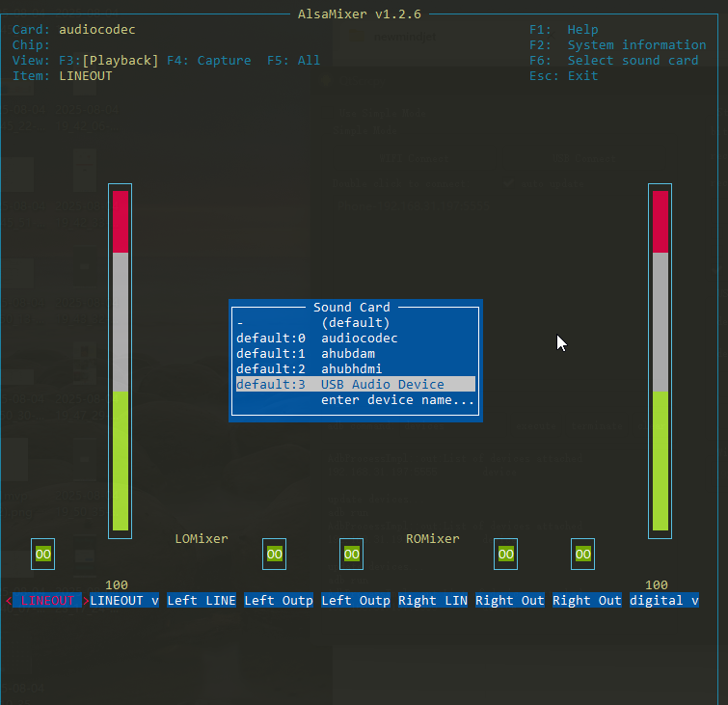Select the 'LINEOUT v' control label
The height and width of the screenshot is (705, 728).
pos(124,600)
